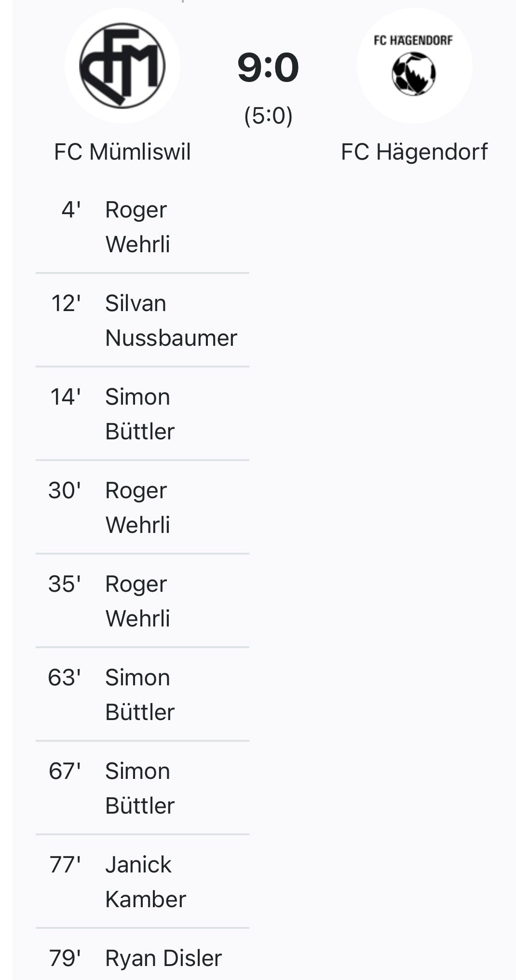Tap the FC Mümliswil club logo
The image size is (516, 980).
(x=122, y=66)
